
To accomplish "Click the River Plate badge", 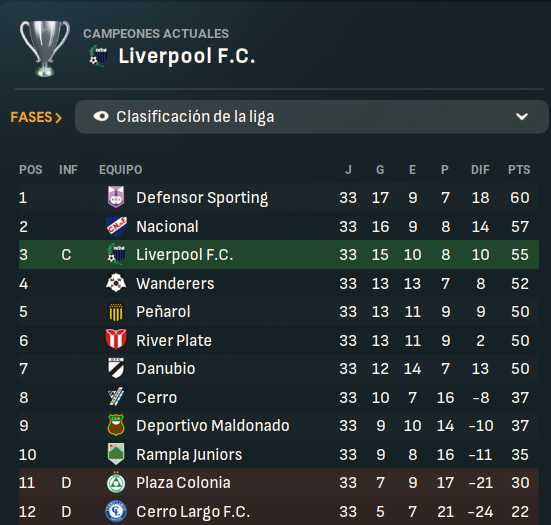I will coord(116,340).
